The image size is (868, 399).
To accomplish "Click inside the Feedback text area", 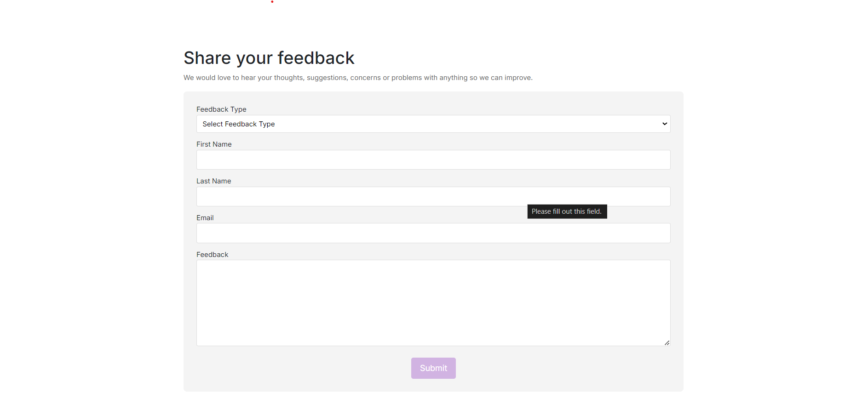I will pyautogui.click(x=433, y=303).
